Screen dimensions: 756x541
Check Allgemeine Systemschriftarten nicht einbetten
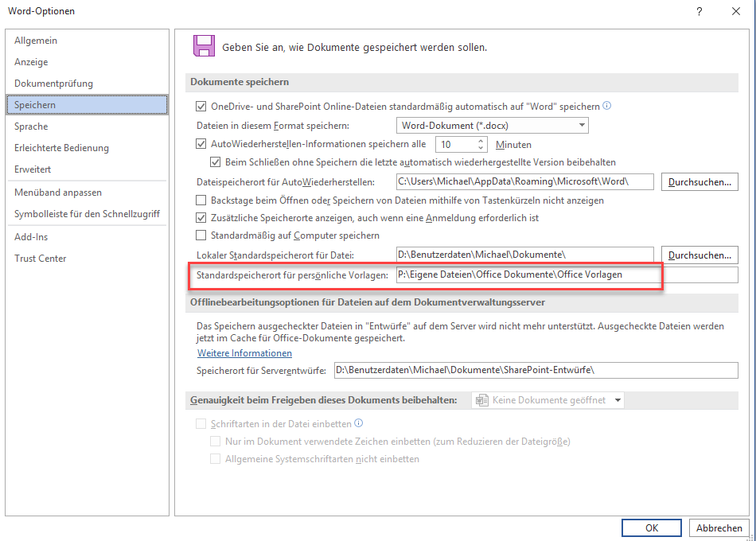pyautogui.click(x=215, y=458)
